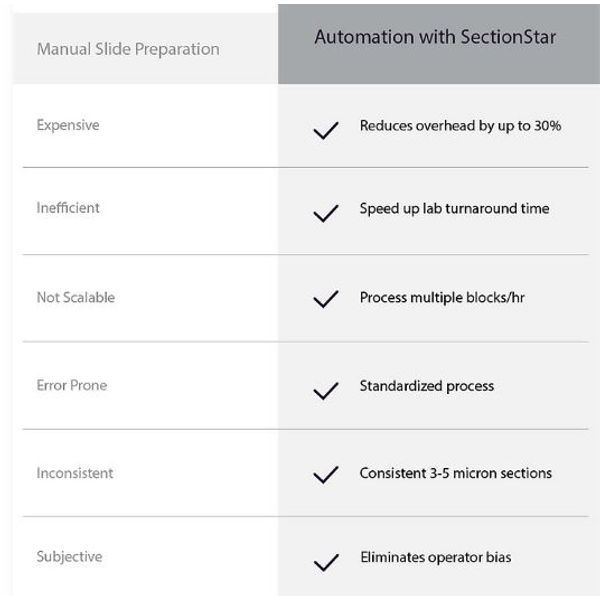Click the Consistent 3-5 micron sections text

(456, 473)
